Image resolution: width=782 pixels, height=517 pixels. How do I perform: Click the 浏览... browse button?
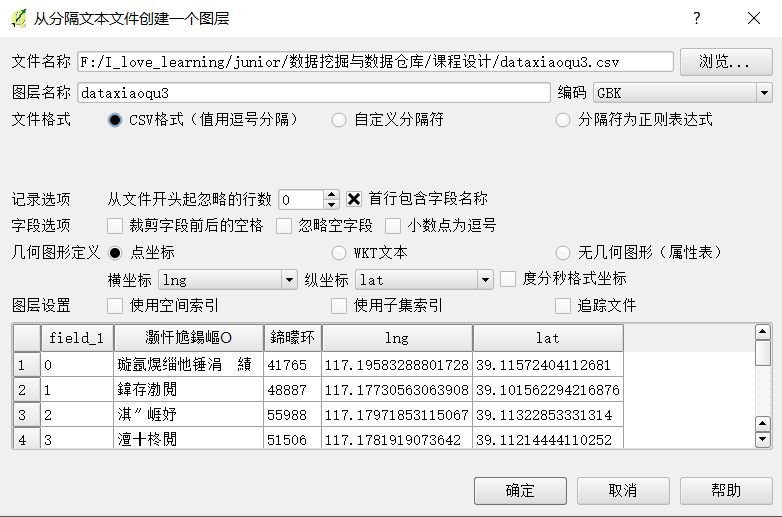pyautogui.click(x=726, y=62)
